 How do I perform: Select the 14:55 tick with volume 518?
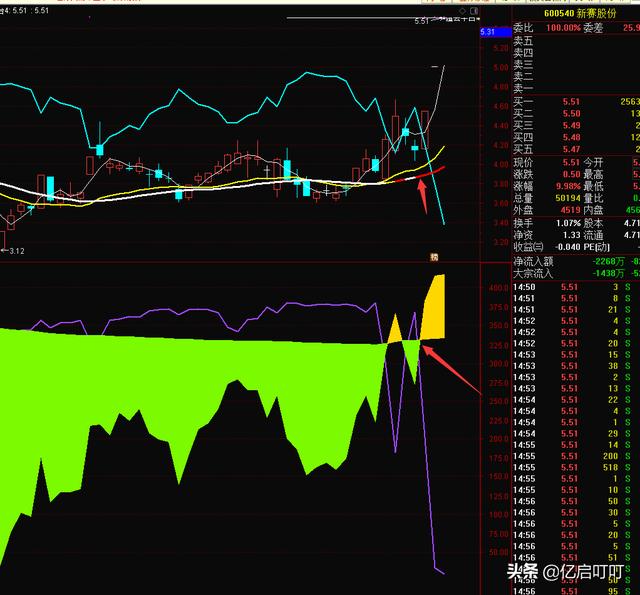click(576, 467)
